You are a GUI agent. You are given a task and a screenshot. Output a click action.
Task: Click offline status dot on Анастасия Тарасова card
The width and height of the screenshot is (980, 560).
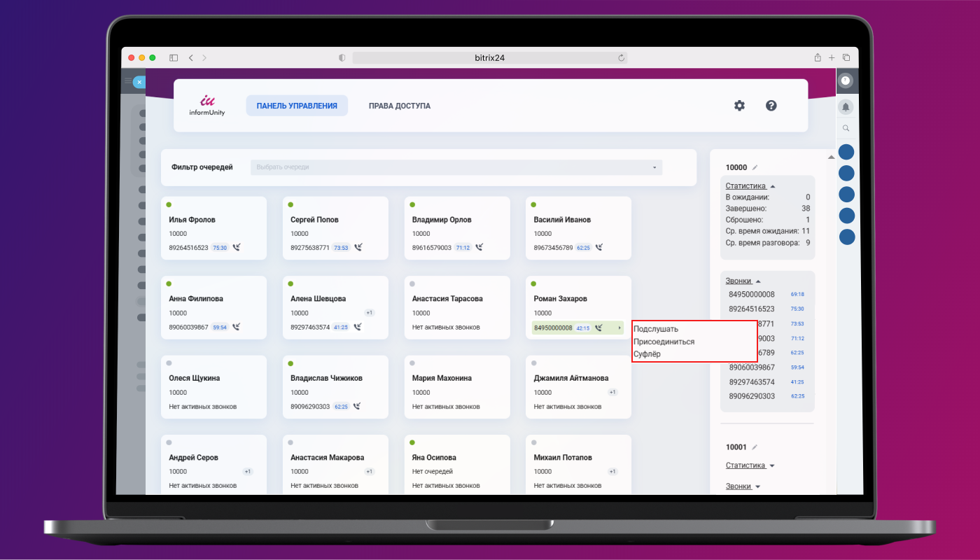(412, 284)
